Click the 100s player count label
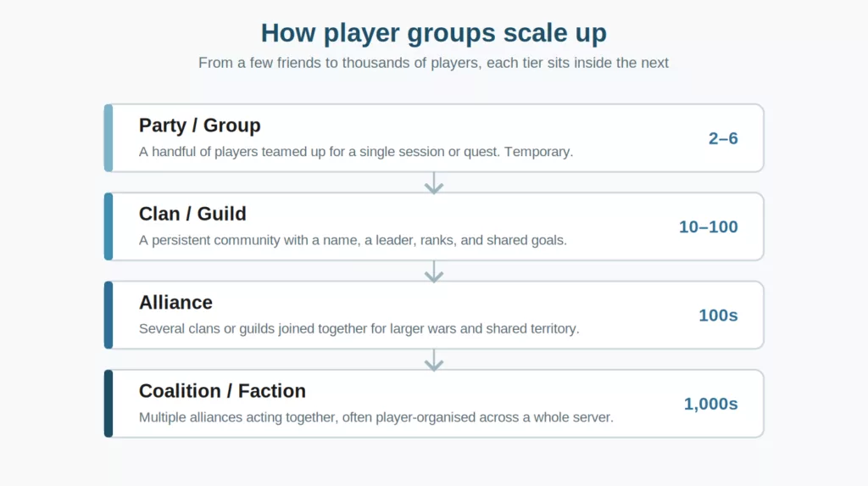 point(718,316)
